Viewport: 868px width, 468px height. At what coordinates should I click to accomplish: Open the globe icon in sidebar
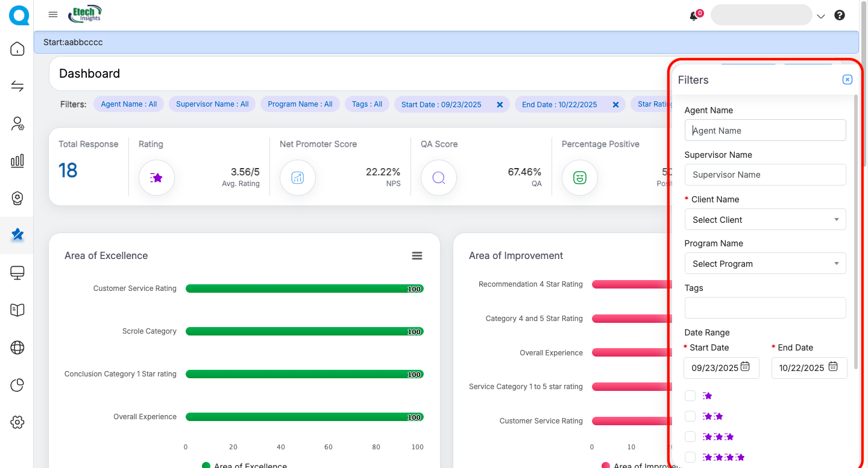17,348
